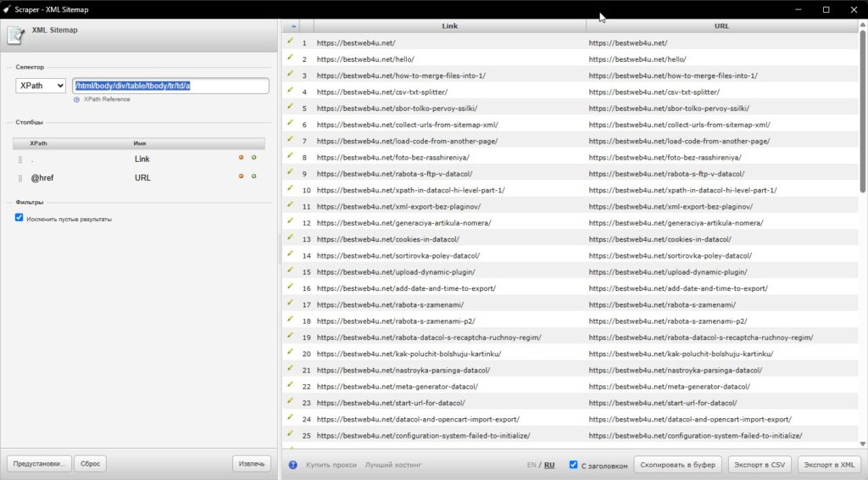Open the 'Предустановки...' presets menu
The image size is (868, 480).
(x=39, y=464)
